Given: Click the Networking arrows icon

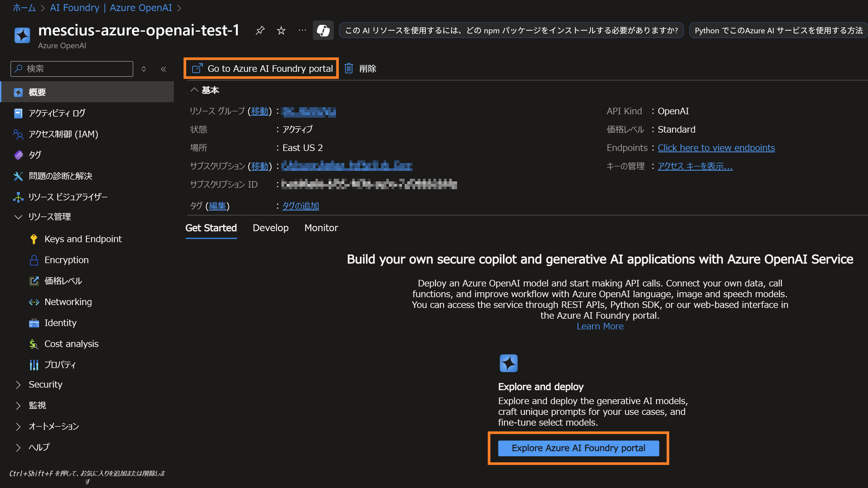Looking at the screenshot, I should tap(34, 302).
